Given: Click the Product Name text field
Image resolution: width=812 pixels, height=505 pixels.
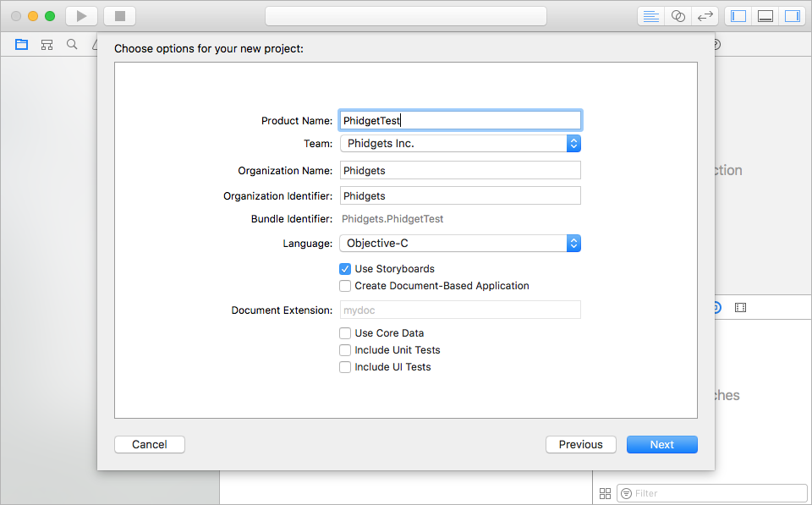Looking at the screenshot, I should (x=460, y=120).
